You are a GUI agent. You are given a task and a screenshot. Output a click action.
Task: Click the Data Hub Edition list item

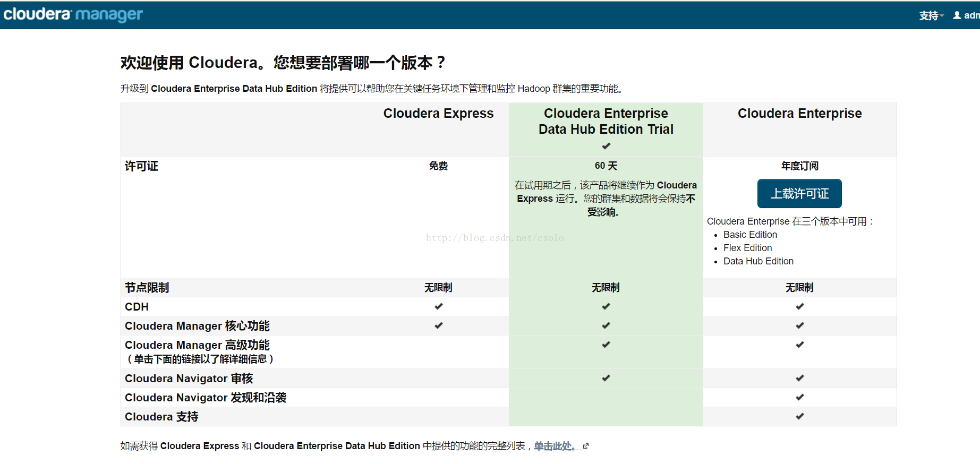[x=758, y=261]
